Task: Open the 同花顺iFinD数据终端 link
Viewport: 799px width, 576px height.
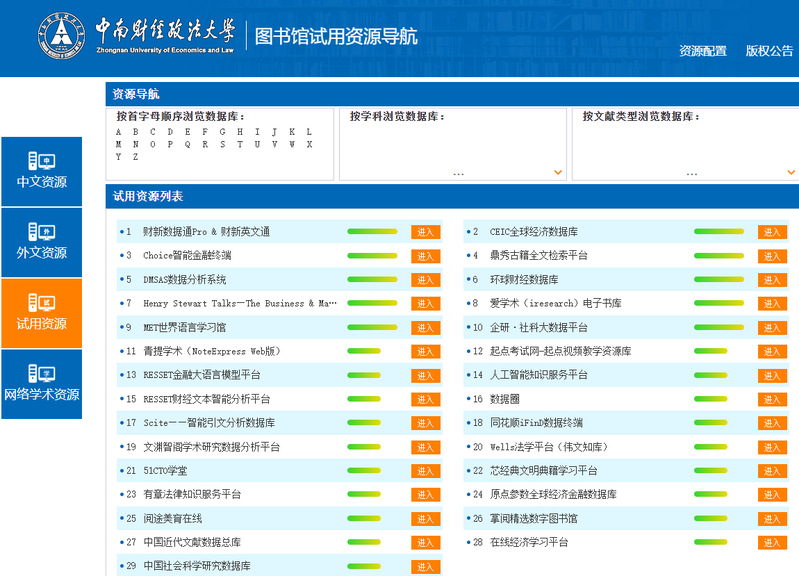Action: [x=536, y=423]
